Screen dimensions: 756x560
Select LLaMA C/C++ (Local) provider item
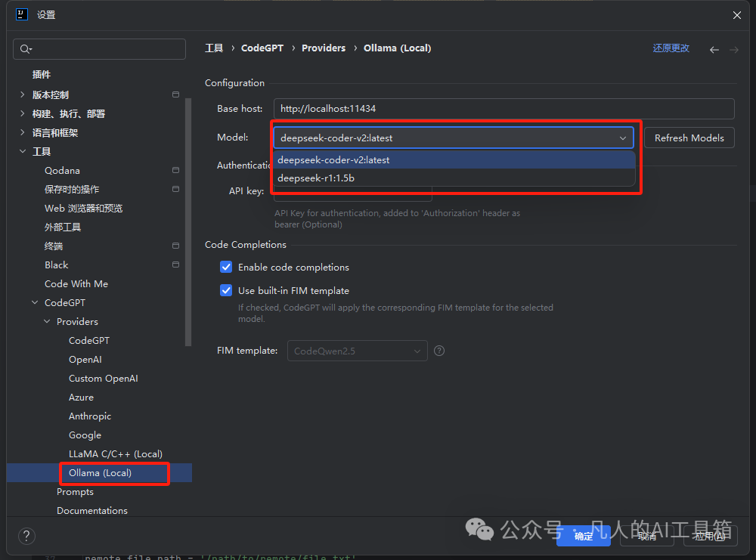(116, 454)
